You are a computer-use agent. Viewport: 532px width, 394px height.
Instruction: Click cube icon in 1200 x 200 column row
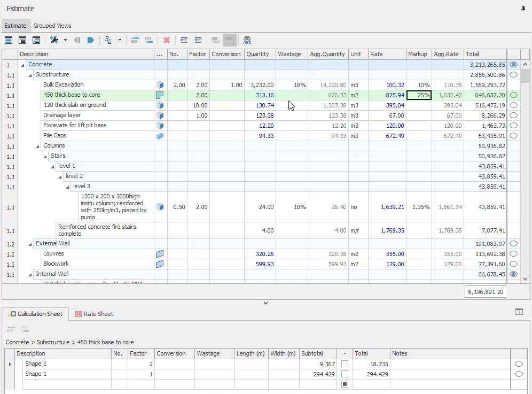160,207
